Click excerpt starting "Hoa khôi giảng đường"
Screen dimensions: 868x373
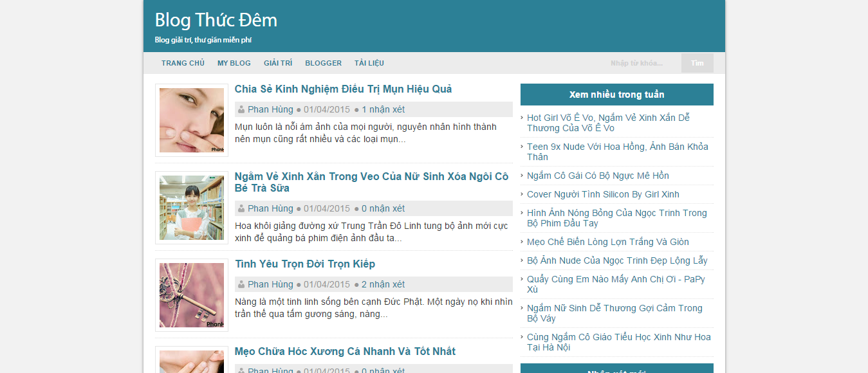pos(371,232)
